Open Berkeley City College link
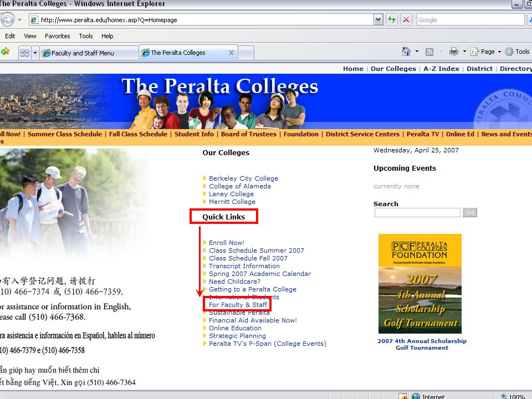Image resolution: width=532 pixels, height=399 pixels. 243,178
